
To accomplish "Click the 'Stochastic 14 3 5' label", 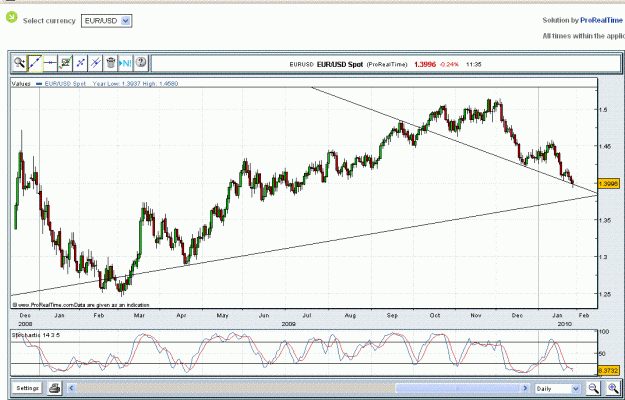I will [36, 335].
